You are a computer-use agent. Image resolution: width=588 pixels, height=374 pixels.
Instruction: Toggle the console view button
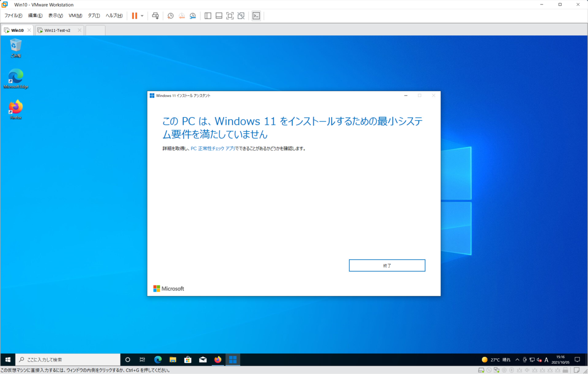[256, 16]
